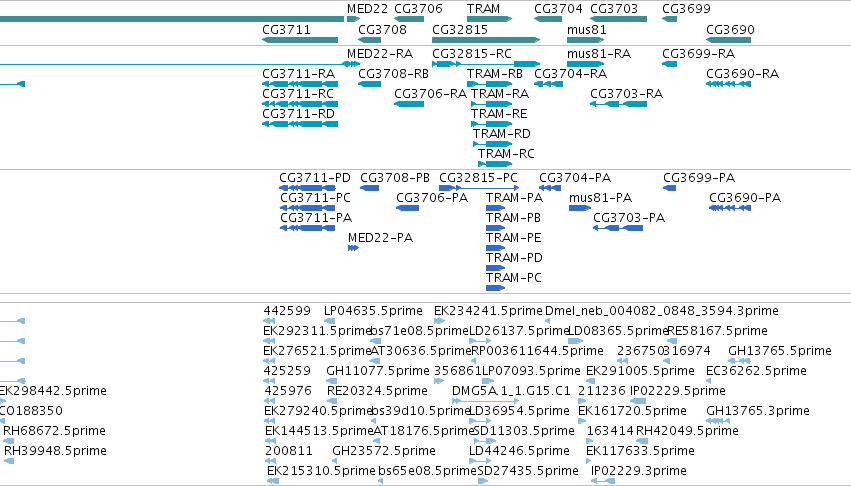
Task: Select protein CG3703-PA
Action: point(628,218)
